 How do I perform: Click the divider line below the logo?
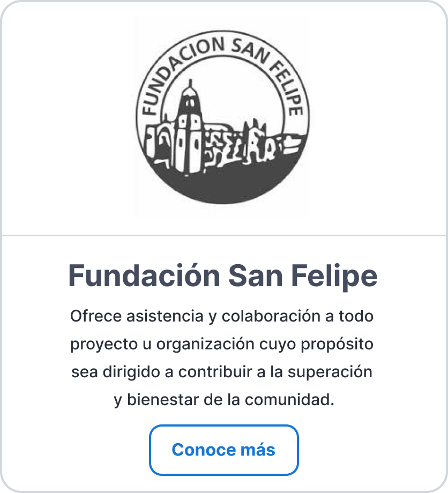(224, 235)
